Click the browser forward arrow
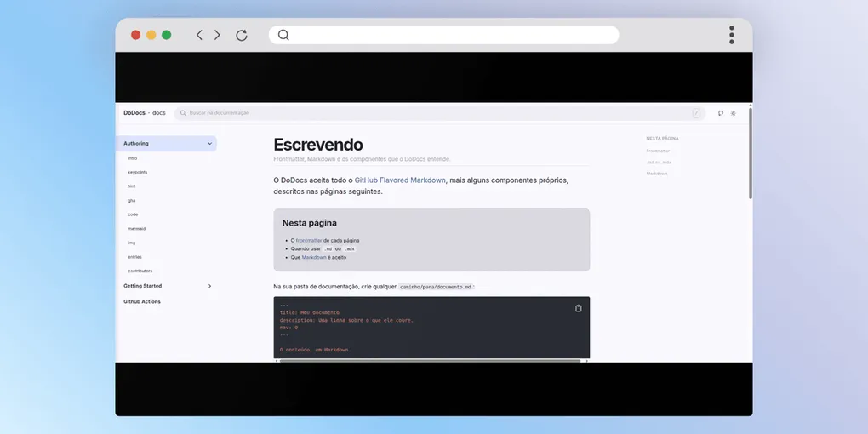The height and width of the screenshot is (434, 868). tap(217, 35)
